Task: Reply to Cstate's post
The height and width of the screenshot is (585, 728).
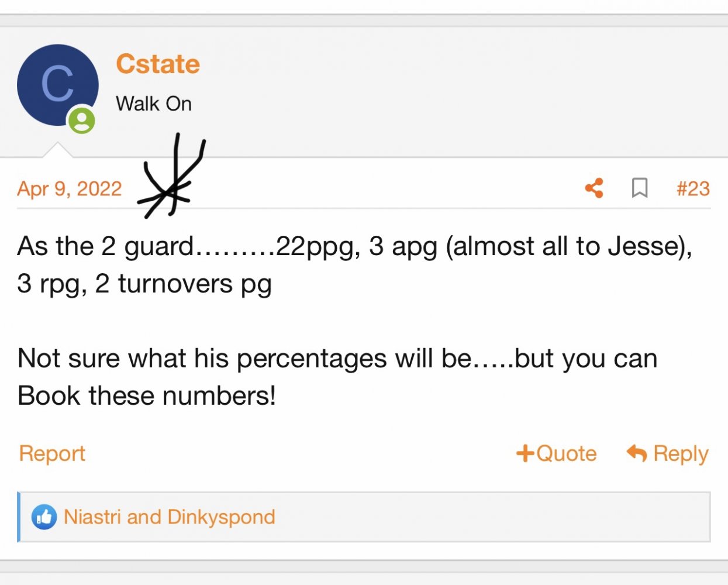Action: point(668,453)
